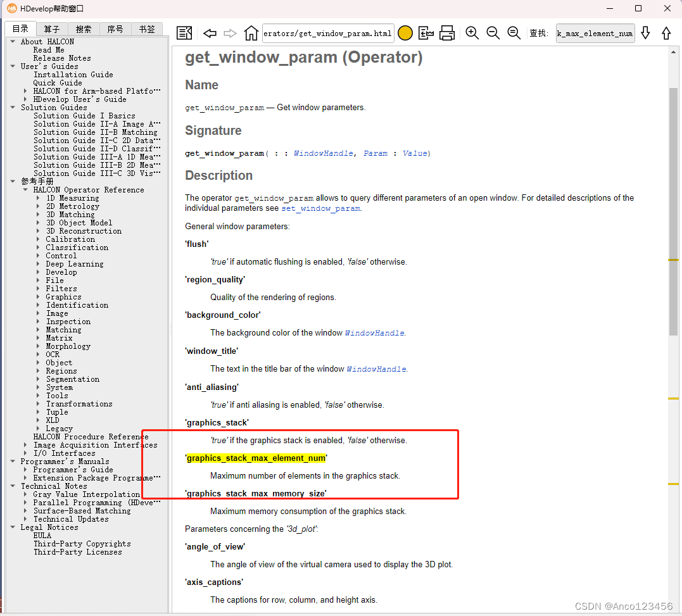Go back with the left arrow icon
682x616 pixels.
(x=210, y=33)
